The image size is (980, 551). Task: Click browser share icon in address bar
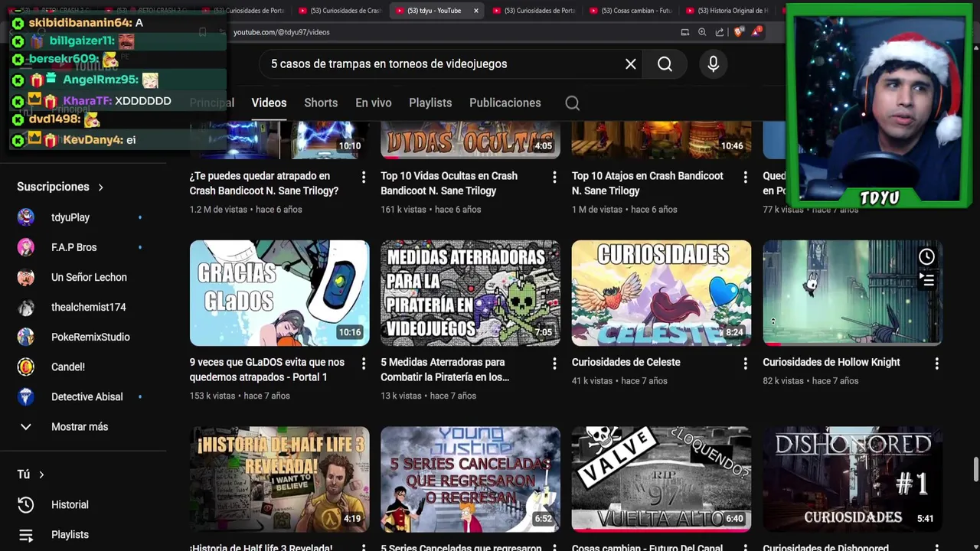(720, 32)
